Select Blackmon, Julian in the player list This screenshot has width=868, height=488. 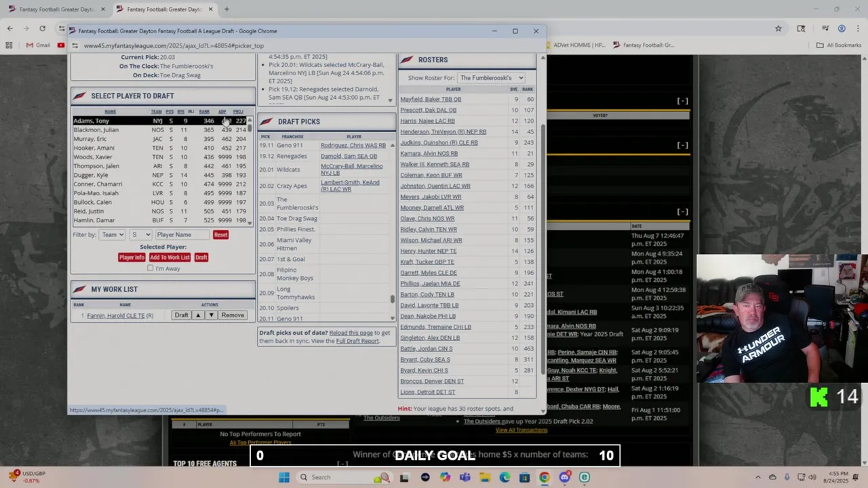point(161,129)
